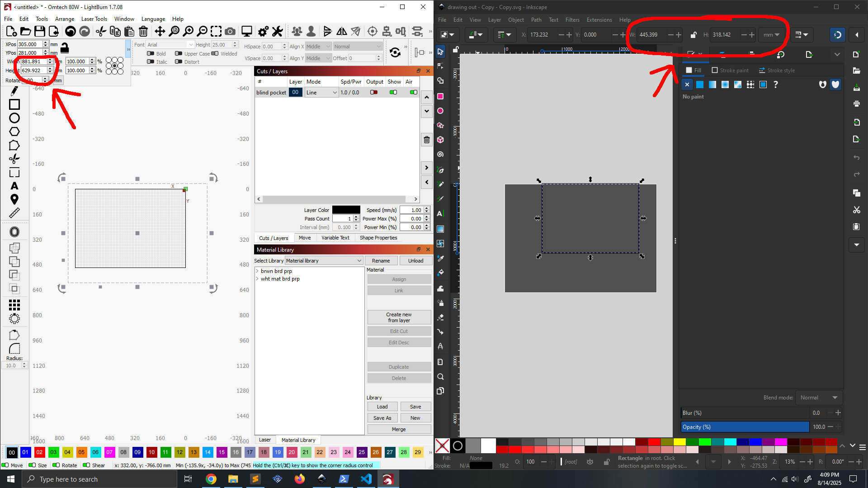The width and height of the screenshot is (868, 488).
Task: Select the radial gradient fill type in Inkscape
Action: (725, 84)
